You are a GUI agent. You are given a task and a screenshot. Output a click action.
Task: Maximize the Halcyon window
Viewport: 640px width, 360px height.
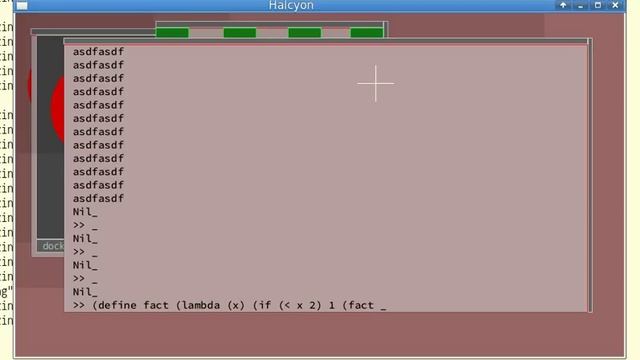coord(598,5)
